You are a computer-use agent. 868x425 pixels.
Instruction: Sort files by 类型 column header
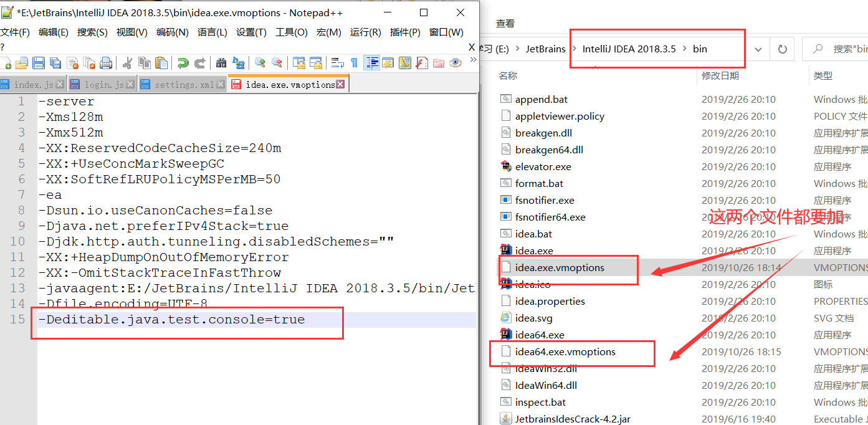point(823,75)
